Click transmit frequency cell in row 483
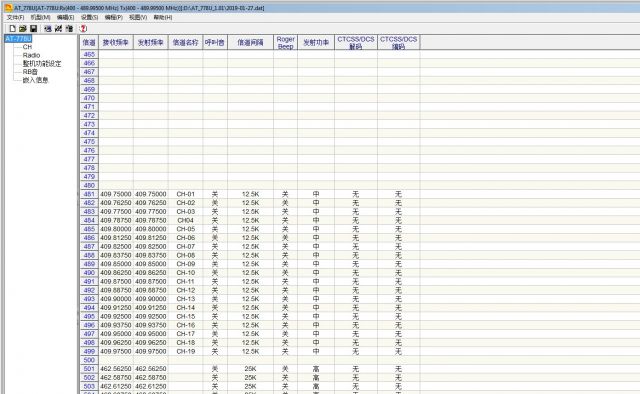This screenshot has height=394, width=640. (x=151, y=211)
